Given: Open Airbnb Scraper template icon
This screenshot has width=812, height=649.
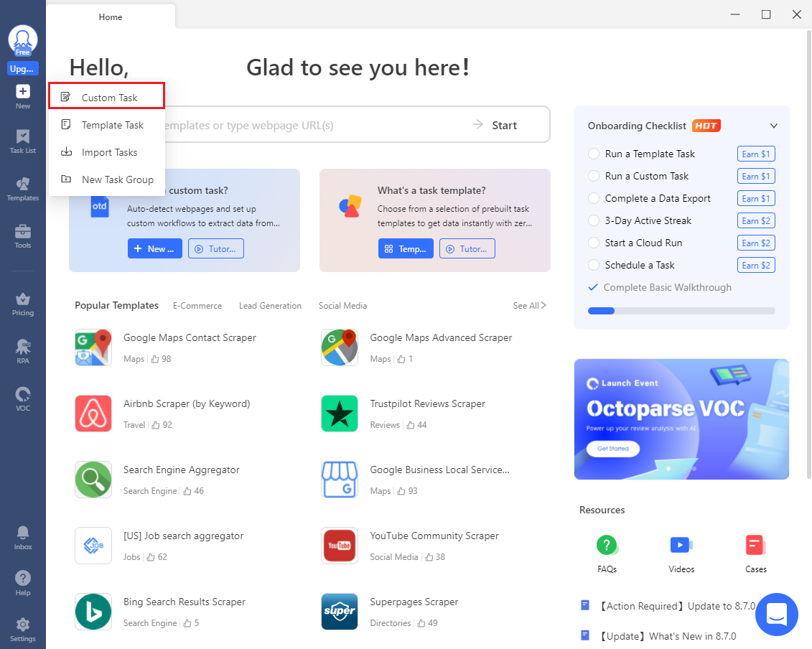Looking at the screenshot, I should 93,414.
